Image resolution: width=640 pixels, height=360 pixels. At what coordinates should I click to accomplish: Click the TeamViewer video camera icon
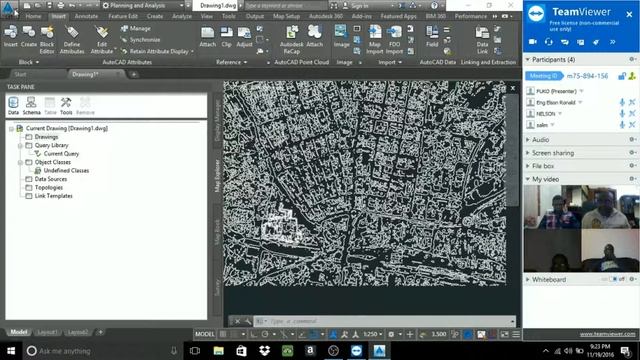pyautogui.click(x=533, y=42)
